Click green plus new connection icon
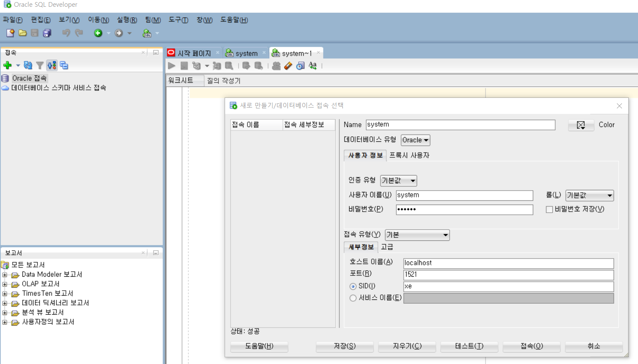 pos(7,65)
